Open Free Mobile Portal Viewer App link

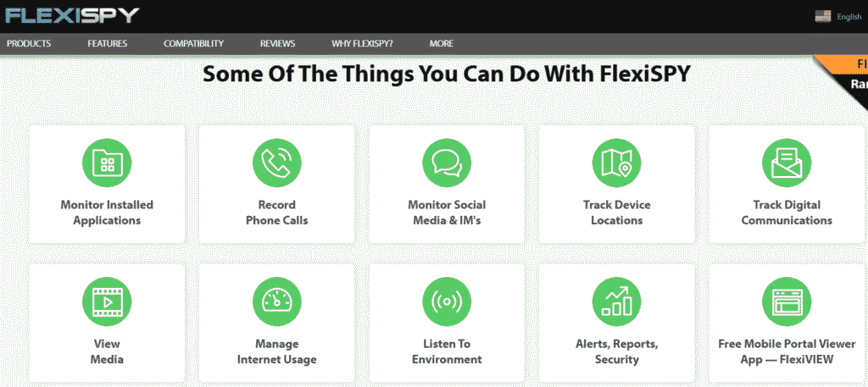787,351
